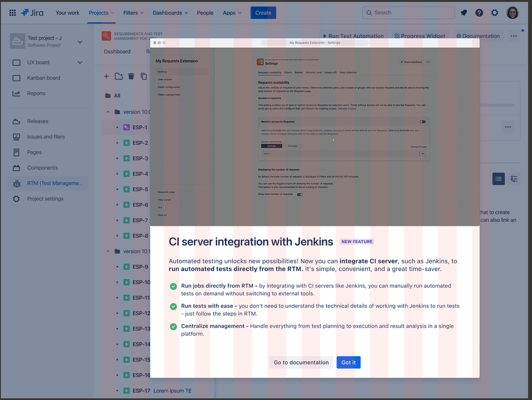Image resolution: width=532 pixels, height=400 pixels.
Task: Open the app switcher grid icon
Action: 13,13
